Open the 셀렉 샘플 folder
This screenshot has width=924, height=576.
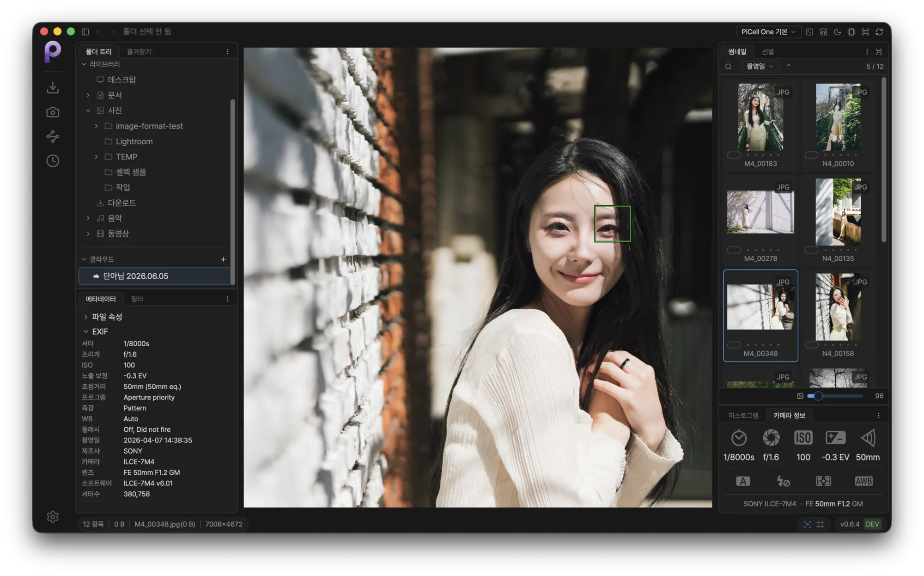pos(131,172)
